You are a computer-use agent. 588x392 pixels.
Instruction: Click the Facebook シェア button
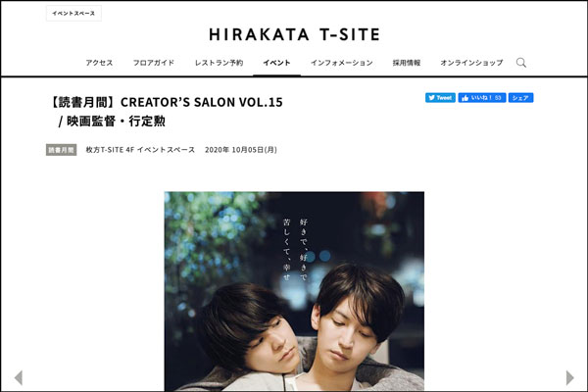521,98
